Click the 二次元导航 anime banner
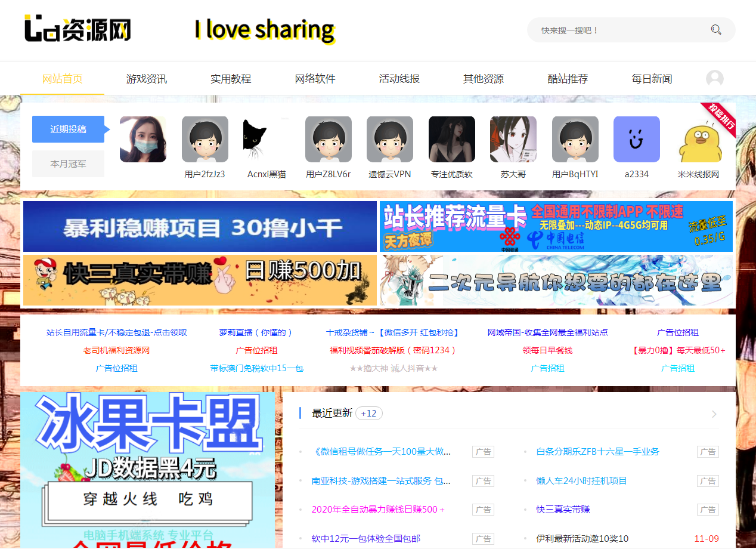Image resolution: width=756 pixels, height=549 pixels. click(556, 280)
